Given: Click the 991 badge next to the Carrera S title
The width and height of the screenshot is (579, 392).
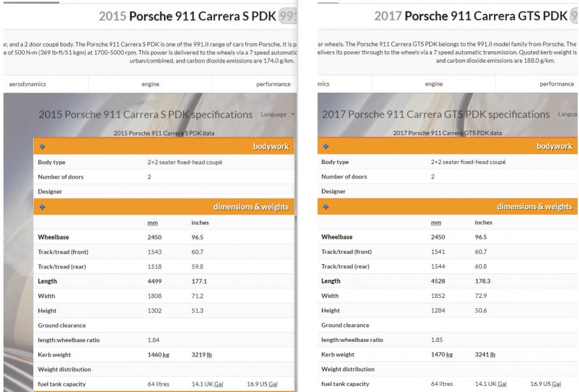Looking at the screenshot, I should [x=288, y=16].
